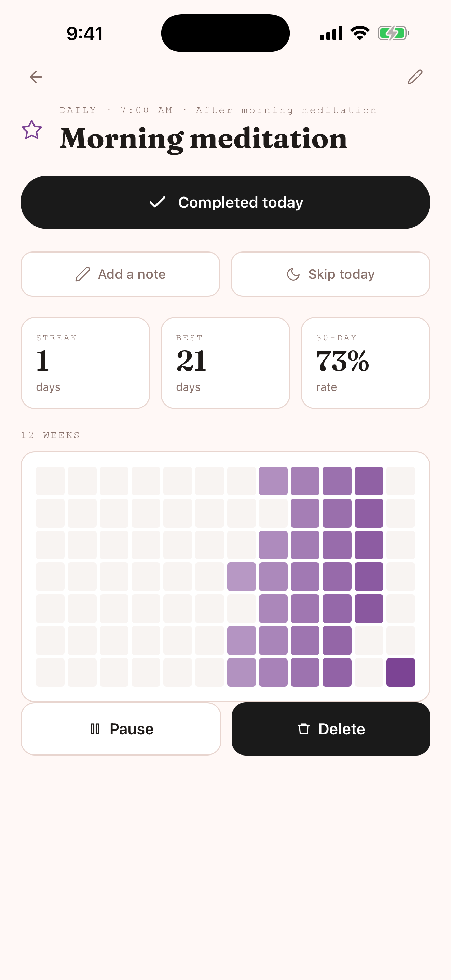Tap the Wi-Fi status icon

(360, 33)
